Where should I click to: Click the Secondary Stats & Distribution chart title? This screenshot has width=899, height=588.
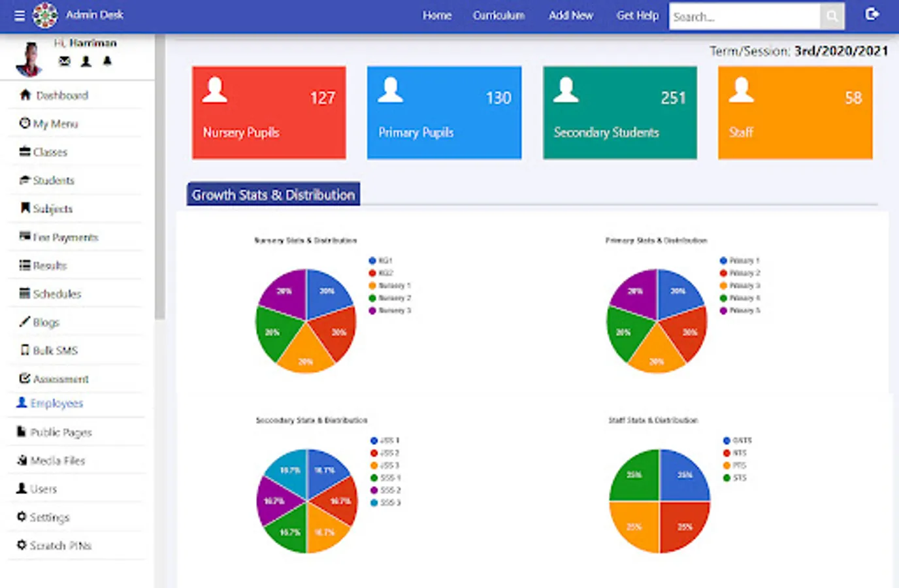[312, 420]
